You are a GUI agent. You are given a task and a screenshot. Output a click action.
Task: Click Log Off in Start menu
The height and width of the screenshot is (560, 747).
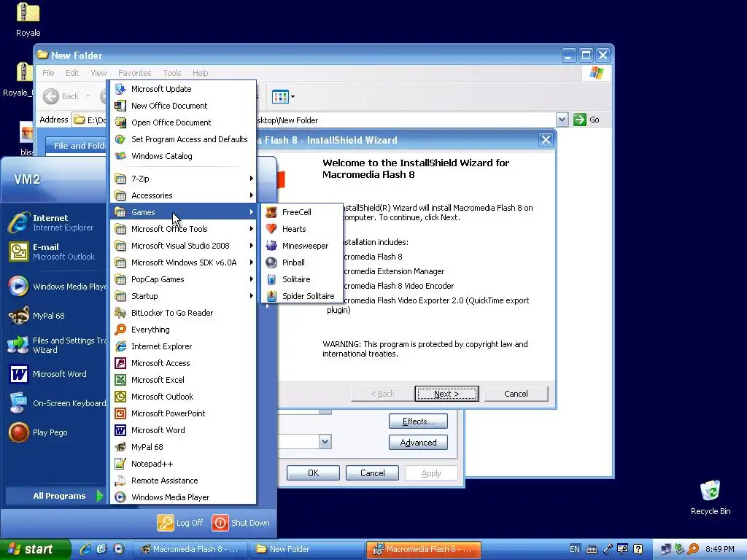pyautogui.click(x=180, y=523)
